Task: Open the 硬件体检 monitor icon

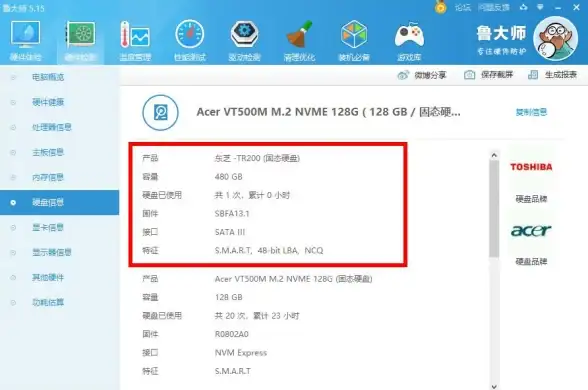Action: tap(25, 34)
